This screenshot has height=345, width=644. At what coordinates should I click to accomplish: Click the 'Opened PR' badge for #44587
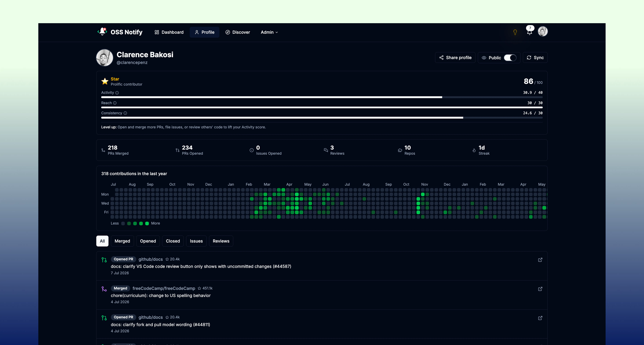pos(123,259)
